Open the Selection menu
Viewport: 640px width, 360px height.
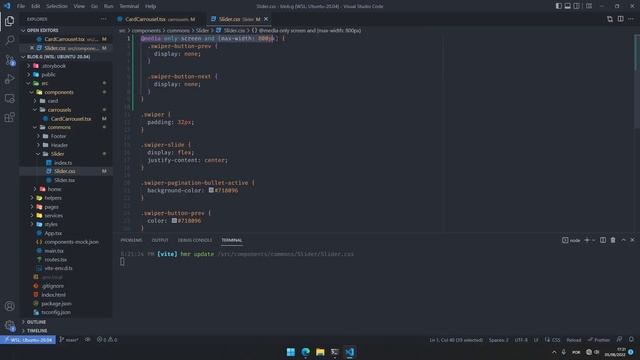pos(56,6)
